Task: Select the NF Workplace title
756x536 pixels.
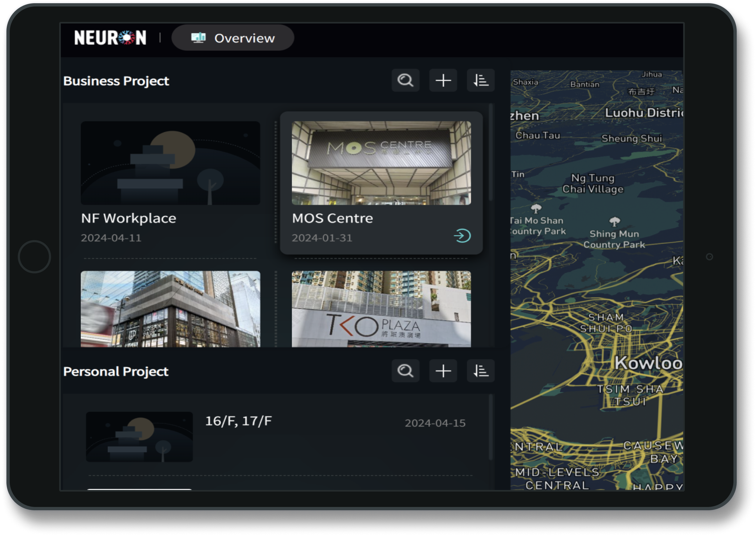Action: tap(129, 218)
